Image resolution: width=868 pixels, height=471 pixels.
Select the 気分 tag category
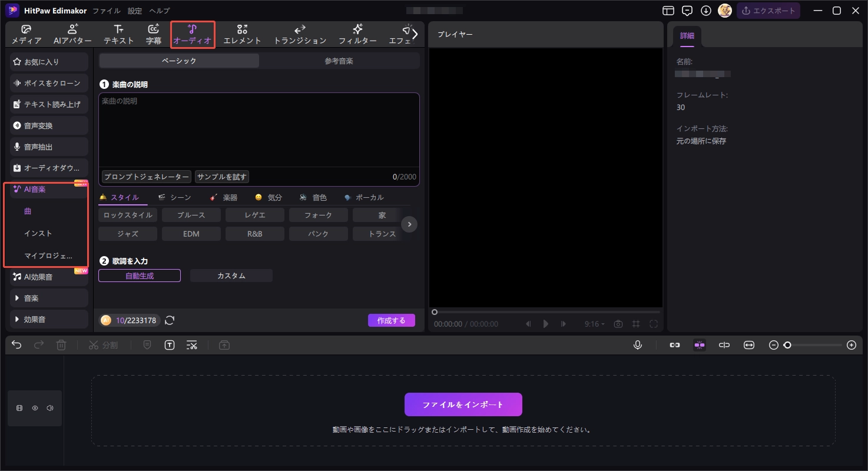coord(269,197)
